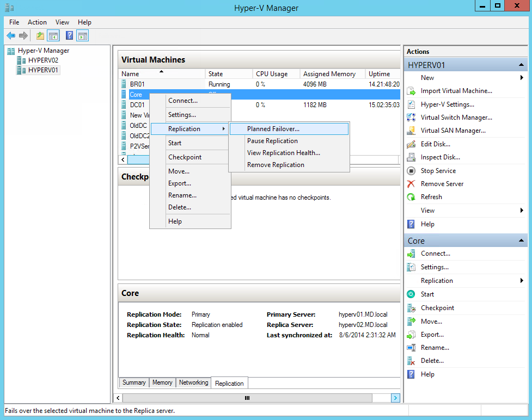
Task: Select Replication in the context menu
Action: point(191,129)
